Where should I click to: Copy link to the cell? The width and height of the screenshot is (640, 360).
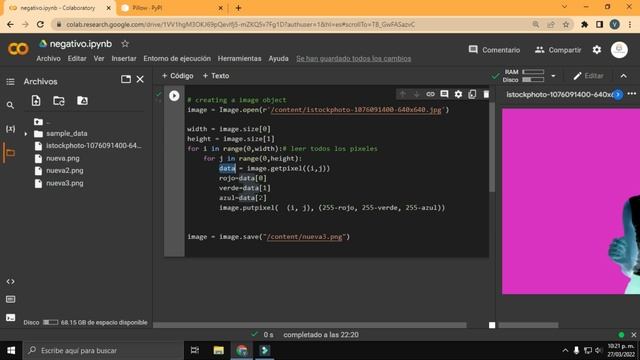(x=430, y=94)
